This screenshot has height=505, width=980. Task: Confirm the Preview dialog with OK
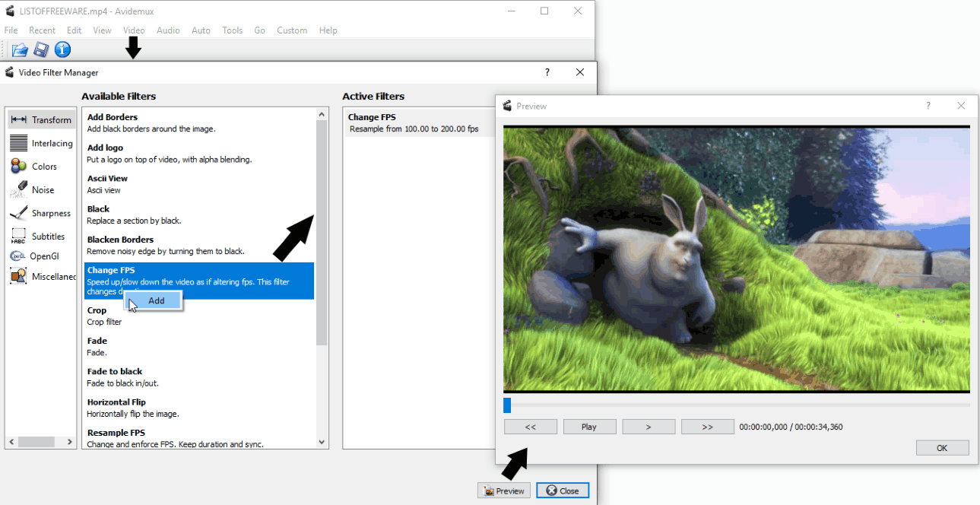click(x=942, y=448)
